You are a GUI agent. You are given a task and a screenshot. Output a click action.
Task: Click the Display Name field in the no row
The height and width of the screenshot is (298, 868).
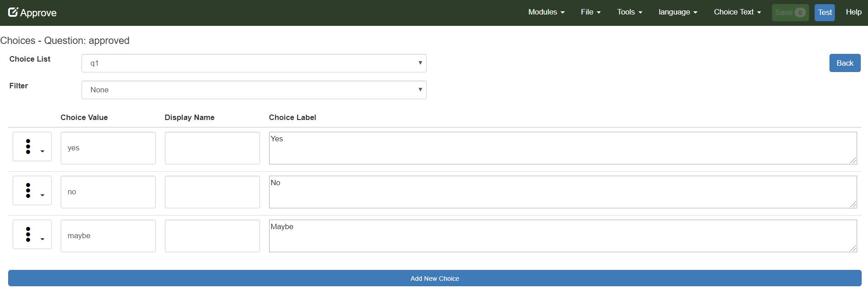(212, 192)
